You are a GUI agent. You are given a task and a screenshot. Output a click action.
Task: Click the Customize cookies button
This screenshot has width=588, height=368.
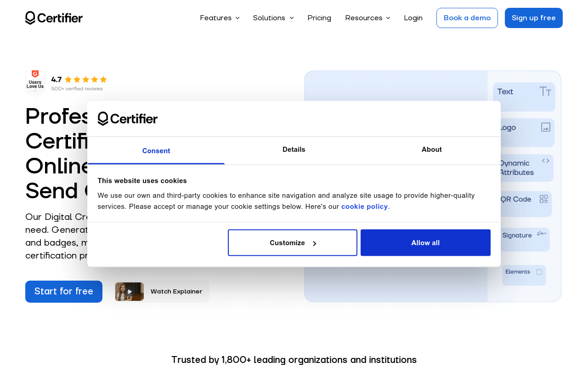(x=293, y=243)
